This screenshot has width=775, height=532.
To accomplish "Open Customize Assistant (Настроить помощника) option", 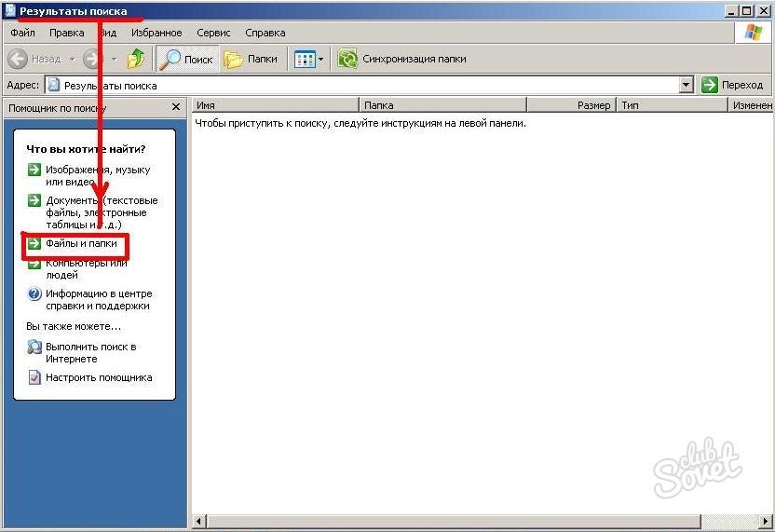I will 98,377.
